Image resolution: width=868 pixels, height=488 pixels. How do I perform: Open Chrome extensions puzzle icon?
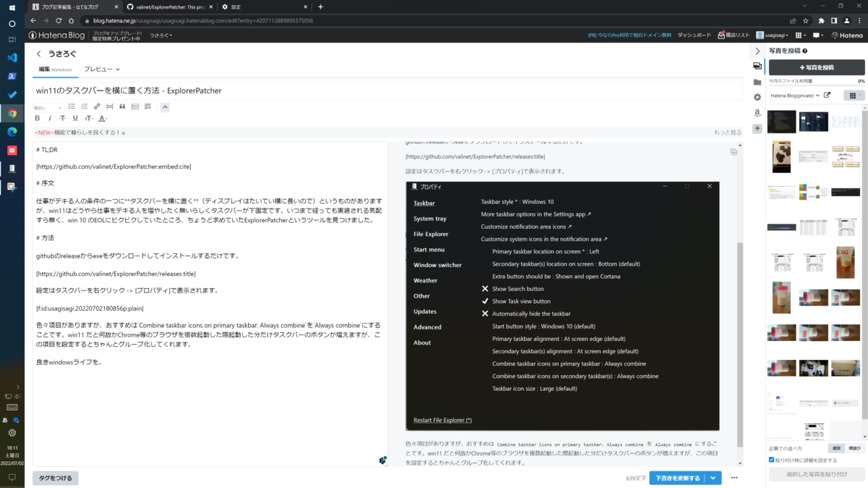(x=821, y=21)
